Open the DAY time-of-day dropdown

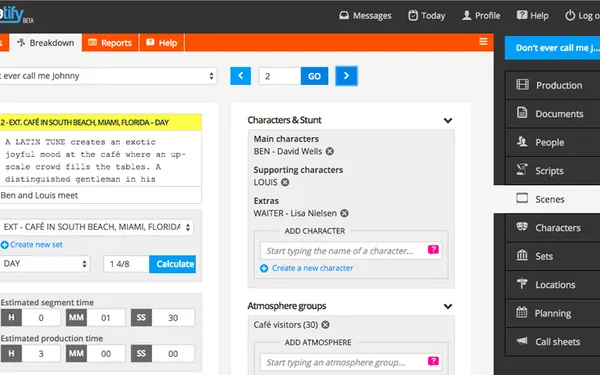[x=45, y=264]
